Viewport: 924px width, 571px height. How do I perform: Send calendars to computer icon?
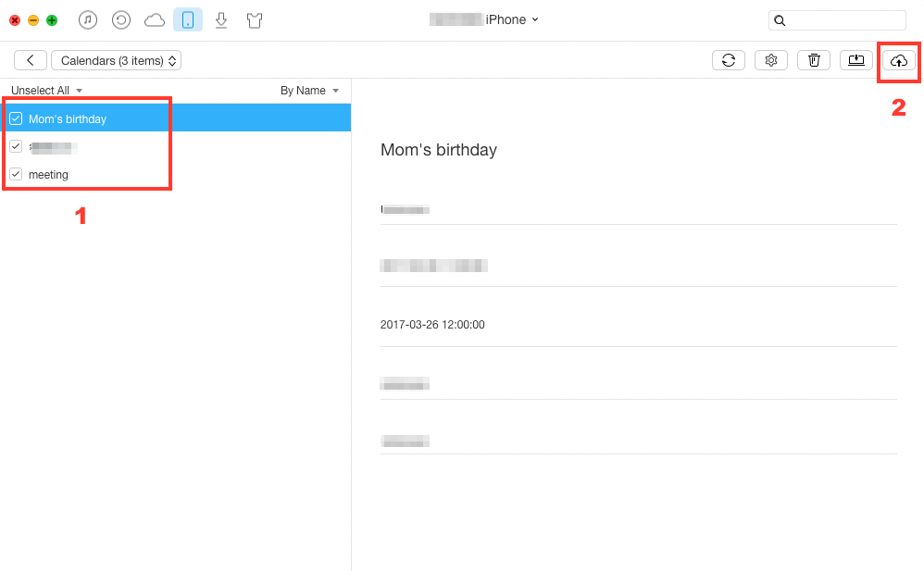click(856, 60)
